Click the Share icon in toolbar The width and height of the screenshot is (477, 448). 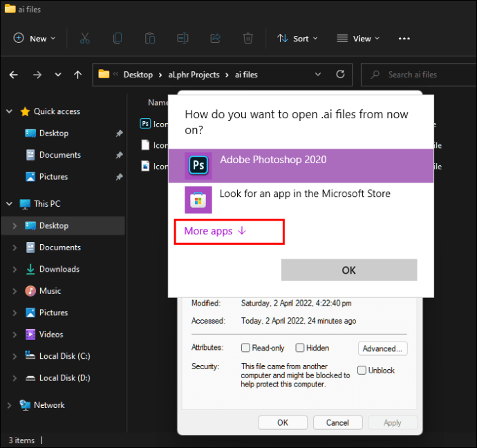coord(216,38)
